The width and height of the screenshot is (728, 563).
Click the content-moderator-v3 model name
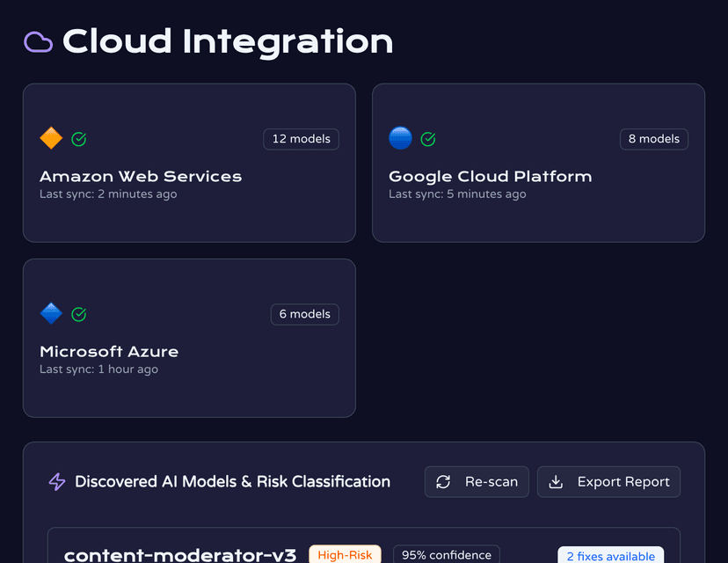[180, 555]
